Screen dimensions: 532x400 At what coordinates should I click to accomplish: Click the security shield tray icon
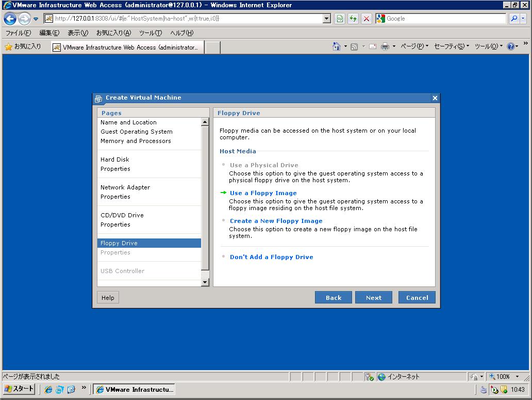pos(504,390)
